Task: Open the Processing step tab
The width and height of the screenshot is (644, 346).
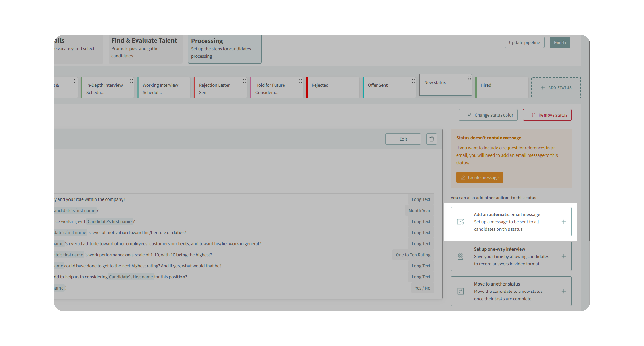Action: pos(224,48)
